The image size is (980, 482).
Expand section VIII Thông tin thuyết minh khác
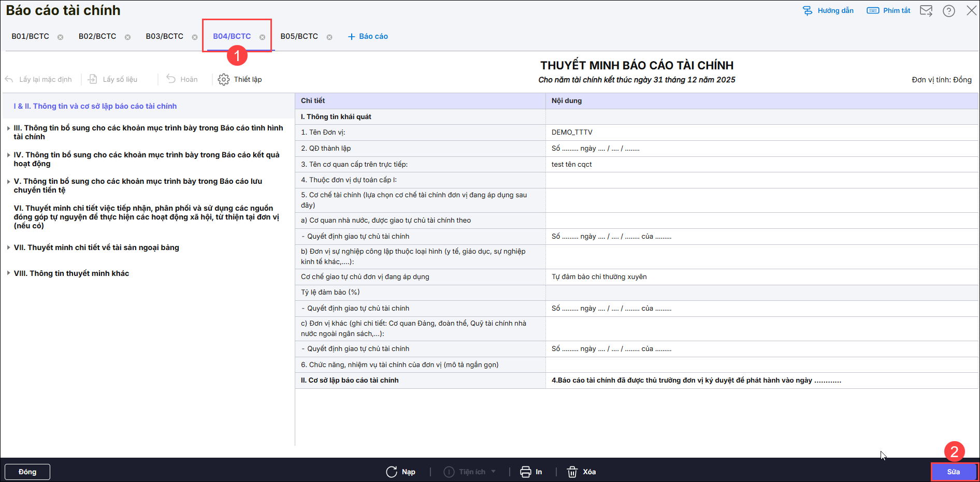(x=9, y=273)
